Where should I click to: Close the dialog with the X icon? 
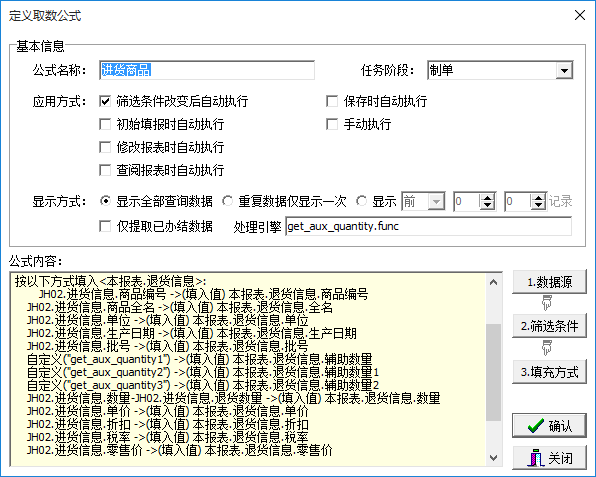coord(580,15)
